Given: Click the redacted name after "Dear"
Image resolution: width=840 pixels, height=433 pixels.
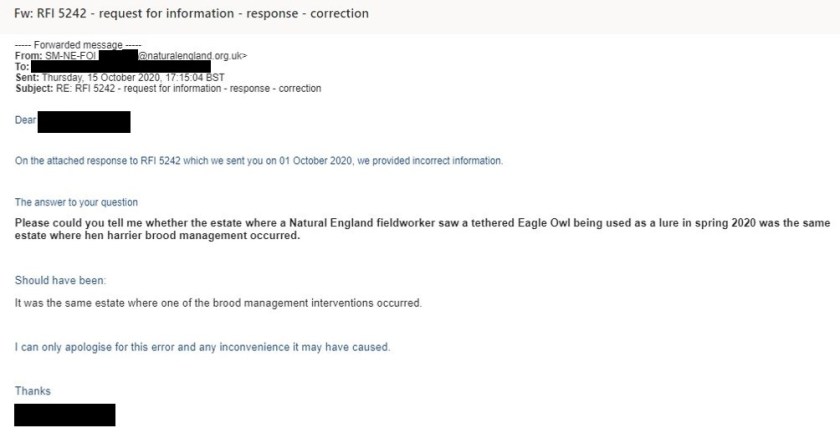Looking at the screenshot, I should (x=84, y=122).
